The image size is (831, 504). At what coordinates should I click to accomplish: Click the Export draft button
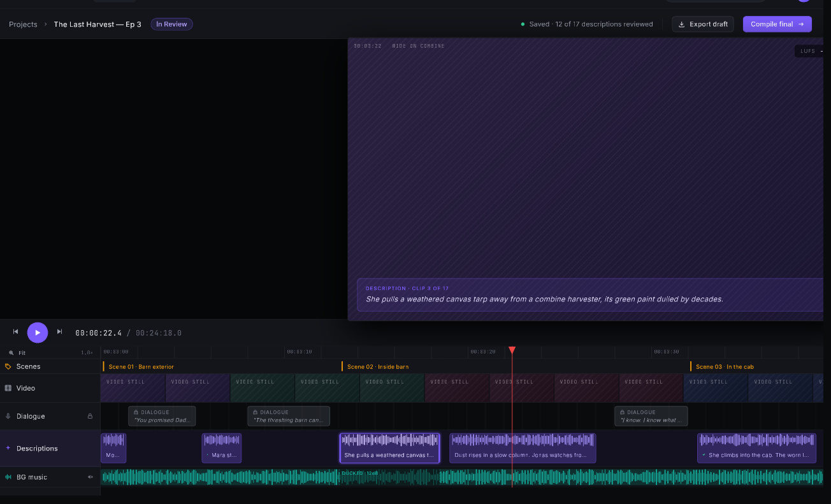coord(703,24)
